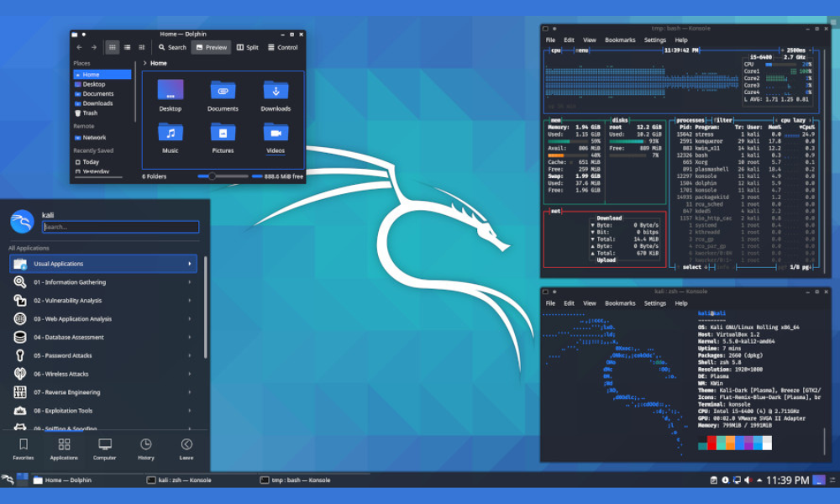Click the launcher search field

tap(121, 227)
